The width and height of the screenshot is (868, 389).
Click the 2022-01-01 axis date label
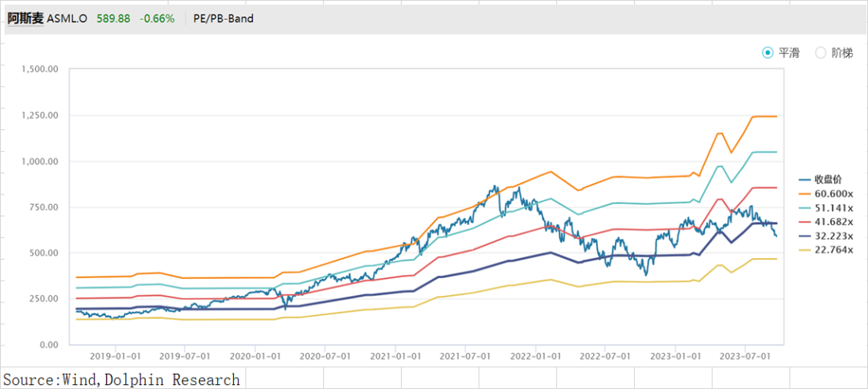(534, 353)
